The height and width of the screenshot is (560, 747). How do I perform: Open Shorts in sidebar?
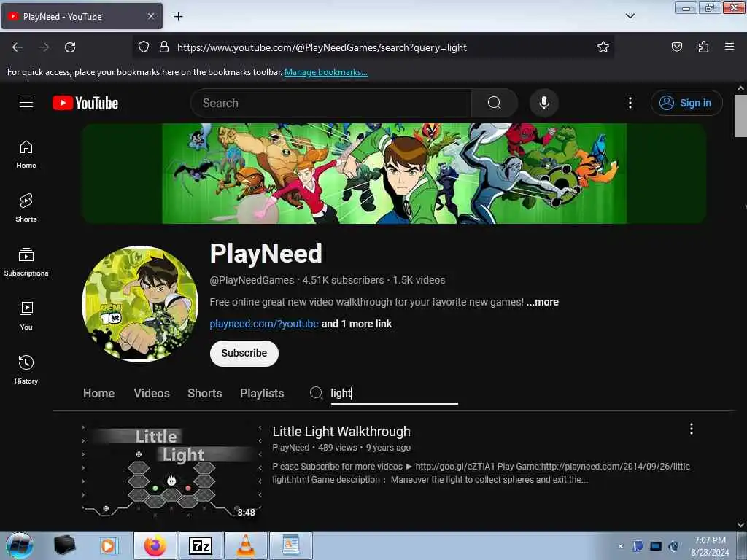pyautogui.click(x=26, y=208)
